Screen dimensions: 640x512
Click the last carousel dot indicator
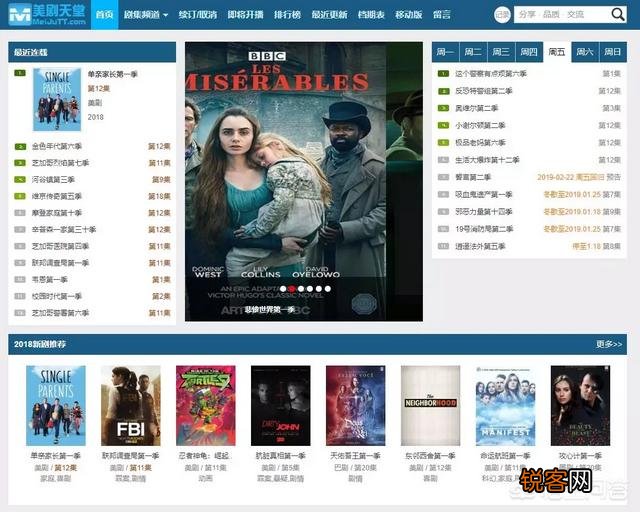point(327,289)
